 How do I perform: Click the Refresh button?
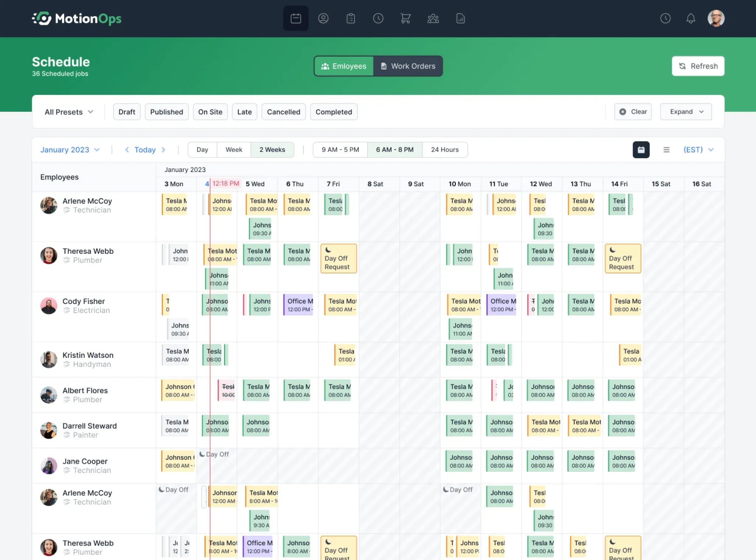698,66
